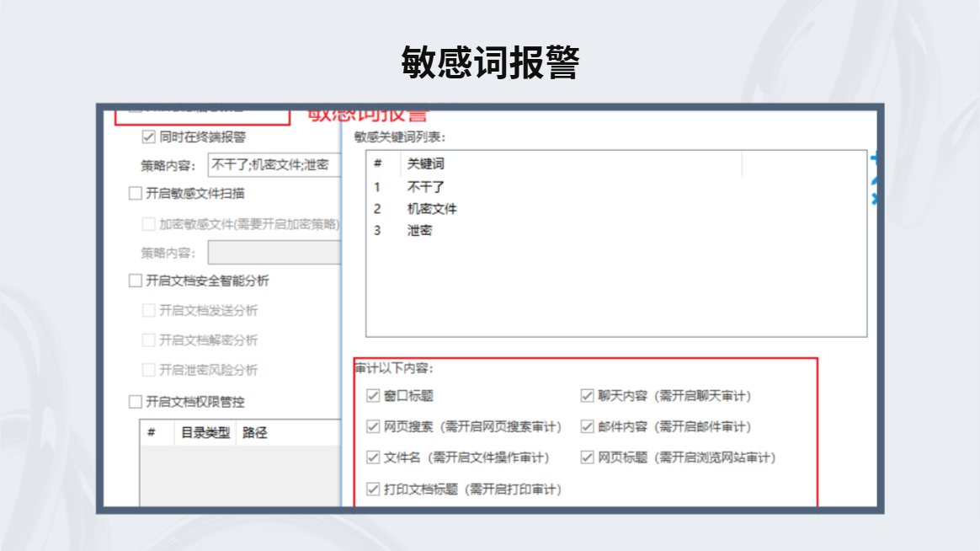The image size is (980, 551).
Task: Uncheck 打印文档标题 audit option
Action: coord(373,489)
